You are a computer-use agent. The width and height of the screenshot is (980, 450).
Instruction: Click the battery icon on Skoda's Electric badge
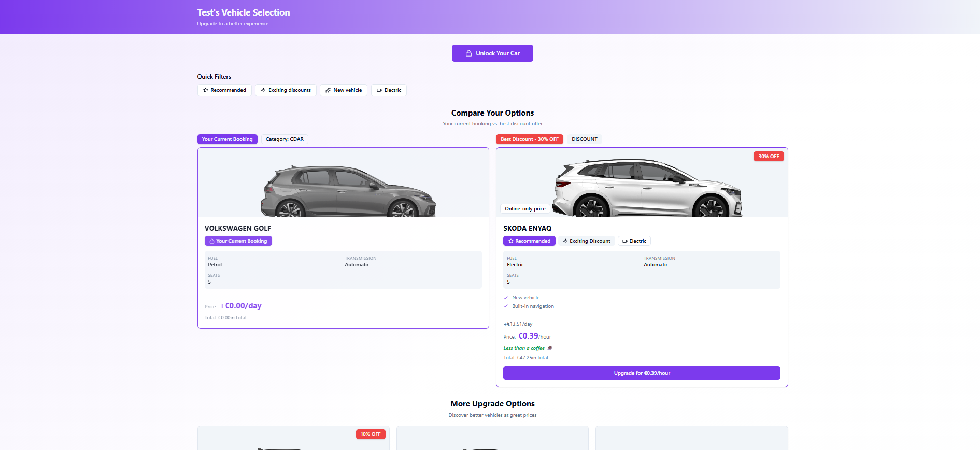625,241
